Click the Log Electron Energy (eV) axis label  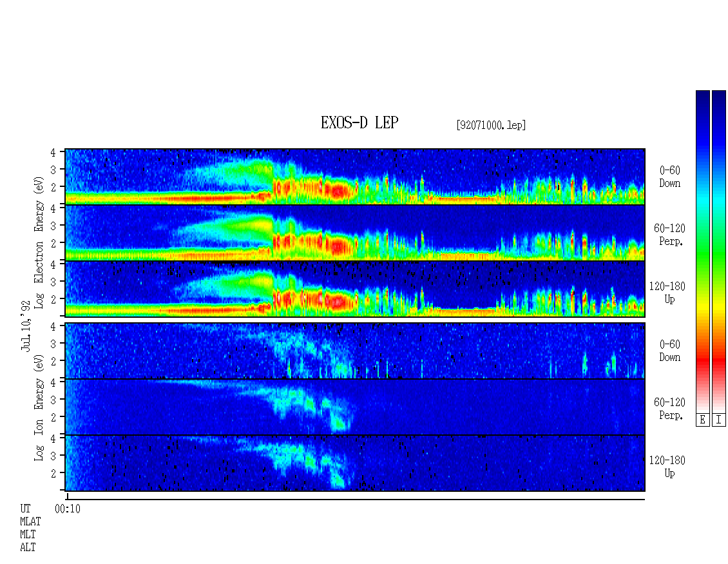click(39, 242)
